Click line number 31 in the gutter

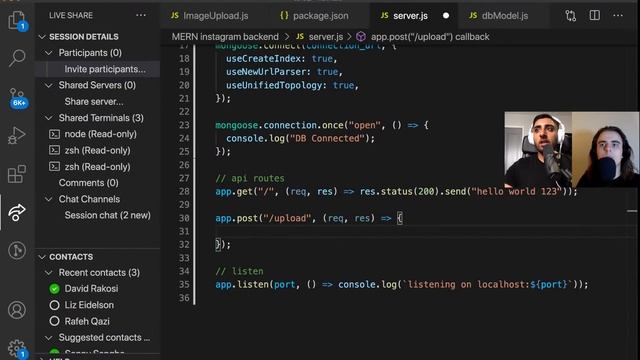[184, 231]
